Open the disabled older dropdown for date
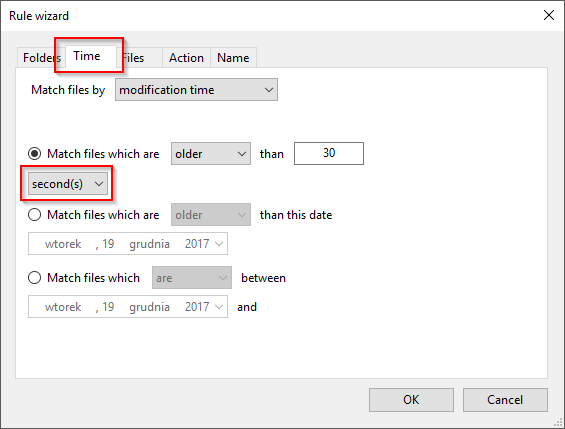 click(x=211, y=215)
